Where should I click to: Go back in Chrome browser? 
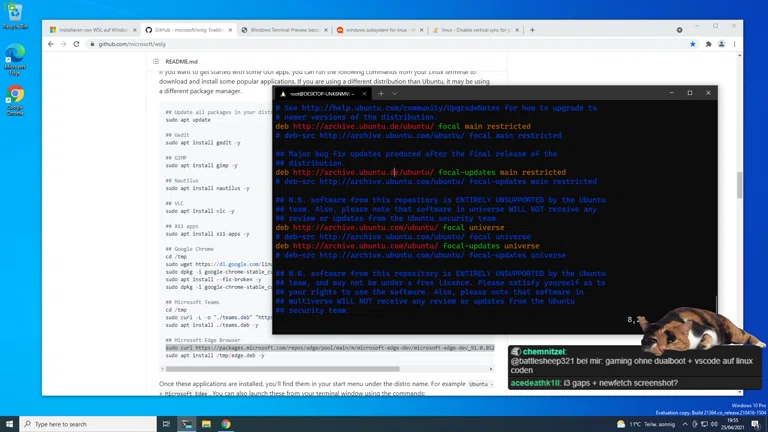pyautogui.click(x=51, y=44)
